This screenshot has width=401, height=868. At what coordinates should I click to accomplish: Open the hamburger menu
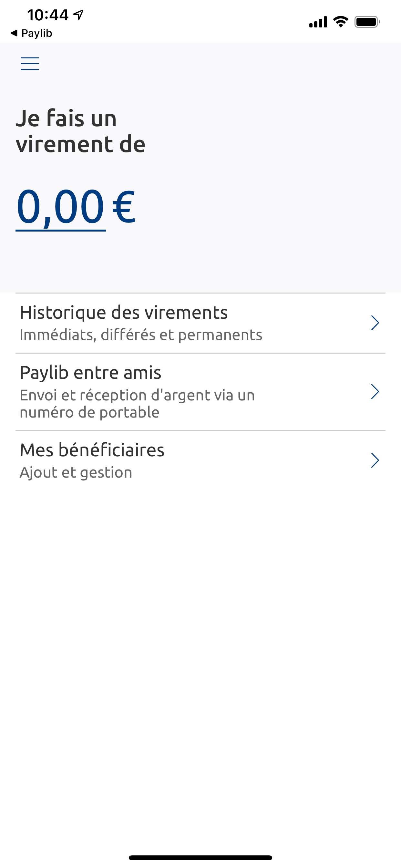[x=30, y=63]
